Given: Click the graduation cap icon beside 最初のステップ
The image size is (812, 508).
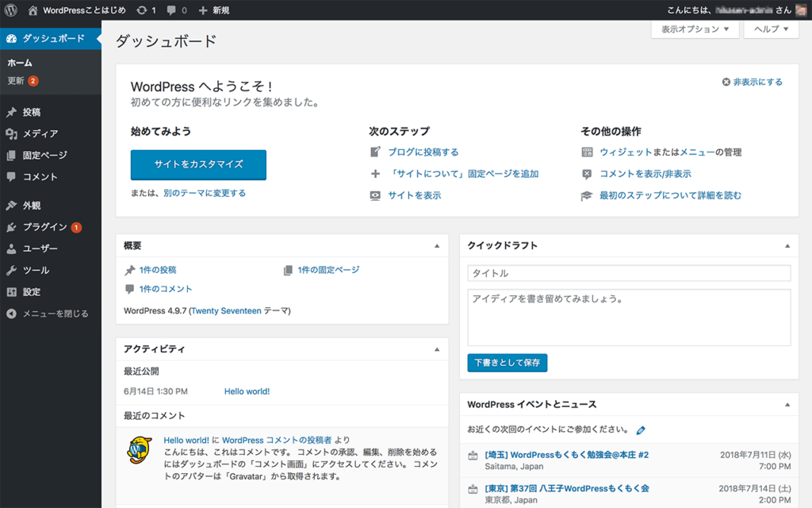Looking at the screenshot, I should tap(587, 196).
